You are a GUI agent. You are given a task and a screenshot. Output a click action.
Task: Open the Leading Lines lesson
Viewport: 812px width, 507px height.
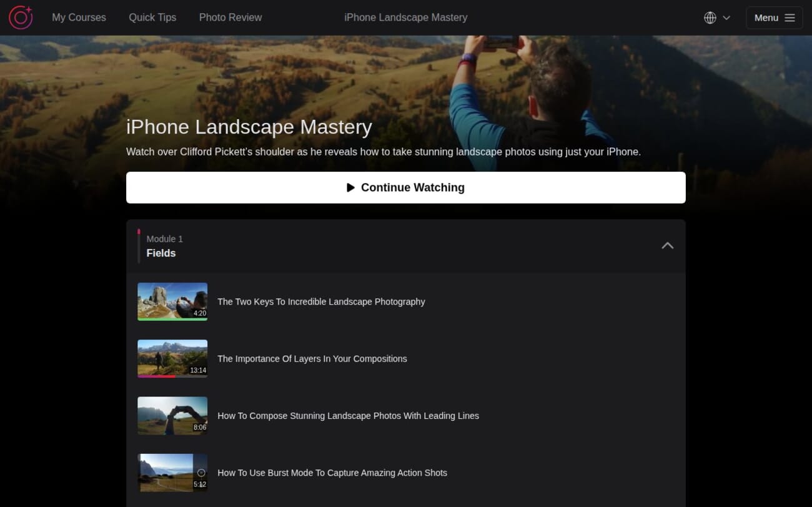pos(348,415)
